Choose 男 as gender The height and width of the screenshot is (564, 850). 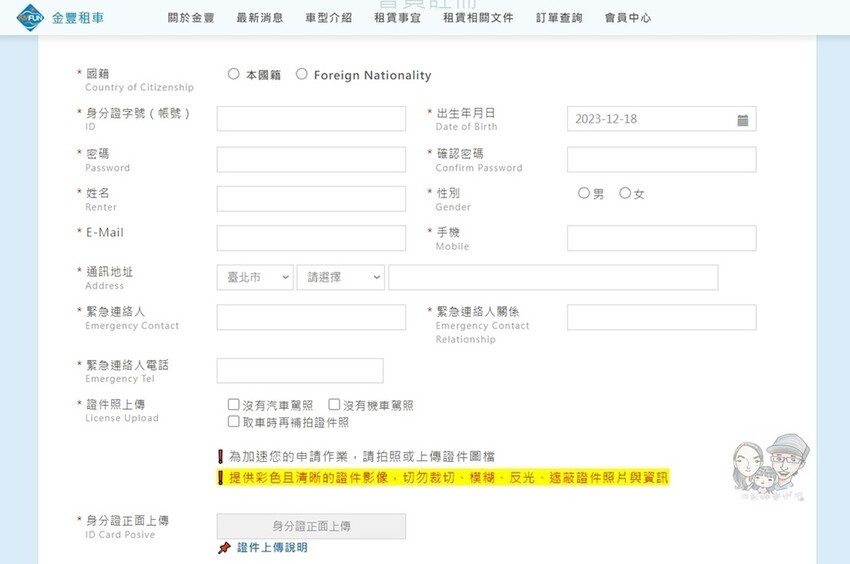[584, 193]
